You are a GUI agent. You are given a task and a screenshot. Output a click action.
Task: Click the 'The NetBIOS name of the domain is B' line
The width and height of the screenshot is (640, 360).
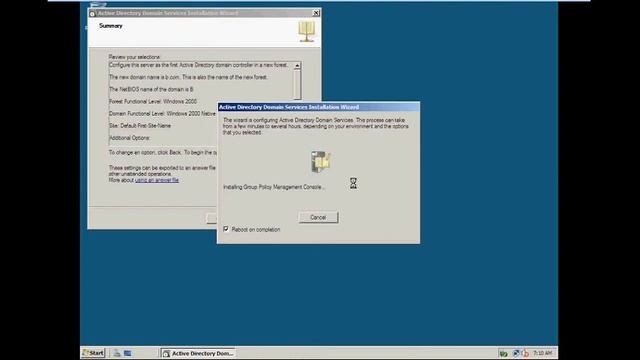(151, 89)
